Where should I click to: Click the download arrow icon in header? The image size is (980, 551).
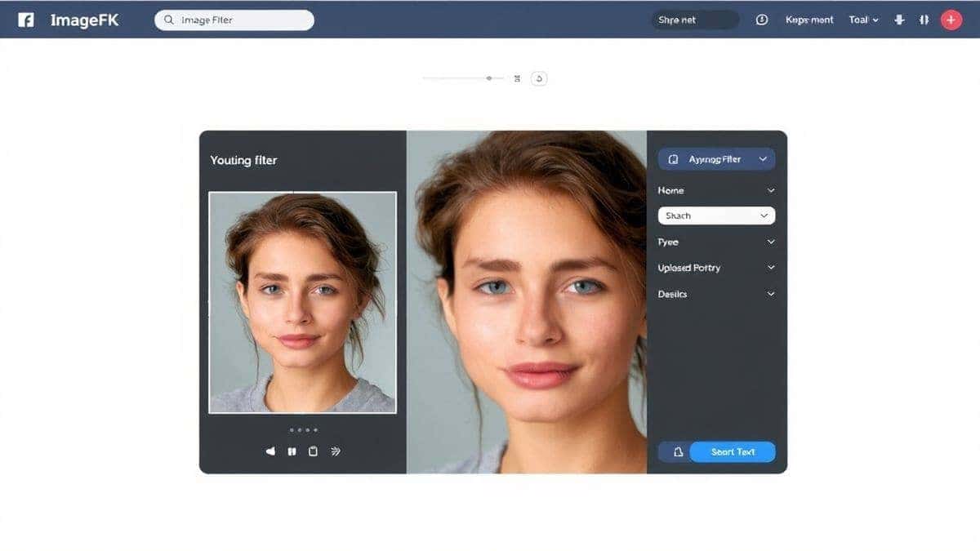pyautogui.click(x=900, y=20)
